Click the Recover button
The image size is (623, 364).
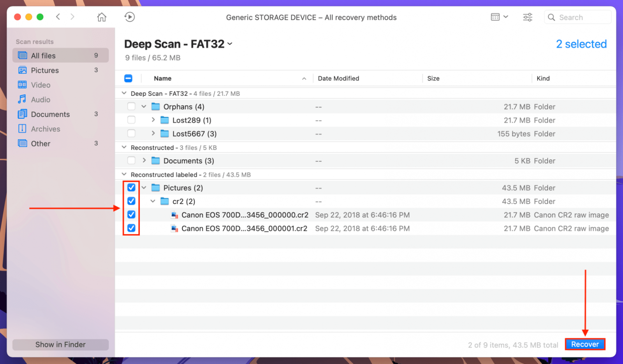pyautogui.click(x=585, y=344)
